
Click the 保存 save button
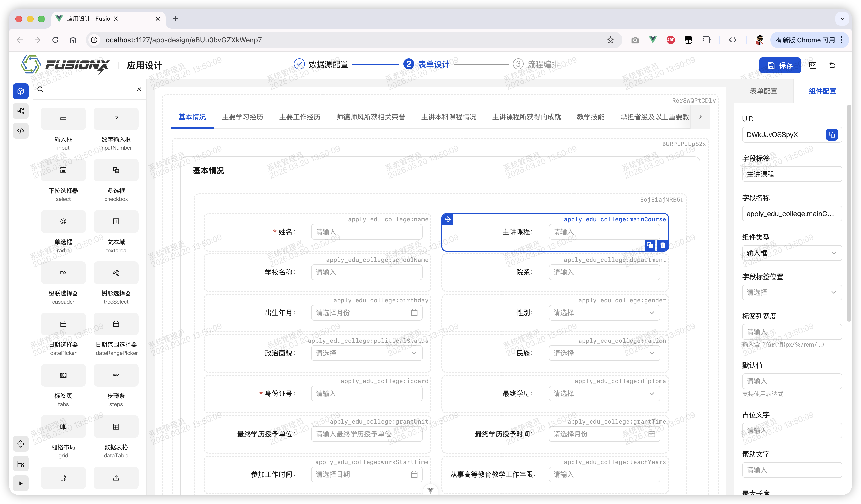780,65
